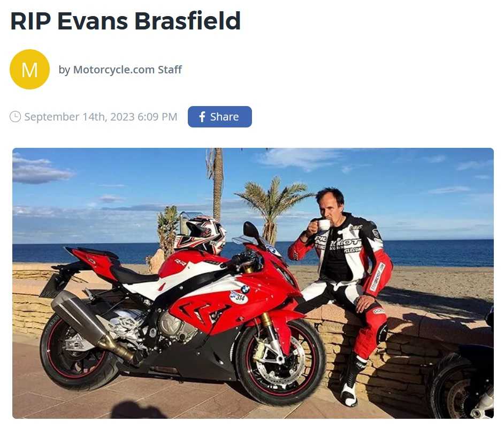This screenshot has height=429, width=504.
Task: Click the Share button text
Action: pyautogui.click(x=224, y=117)
